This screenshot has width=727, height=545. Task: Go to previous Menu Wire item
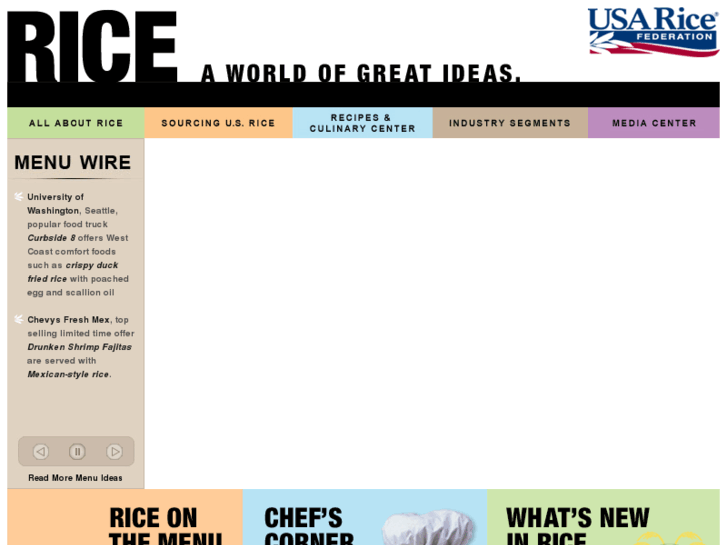coord(41,451)
